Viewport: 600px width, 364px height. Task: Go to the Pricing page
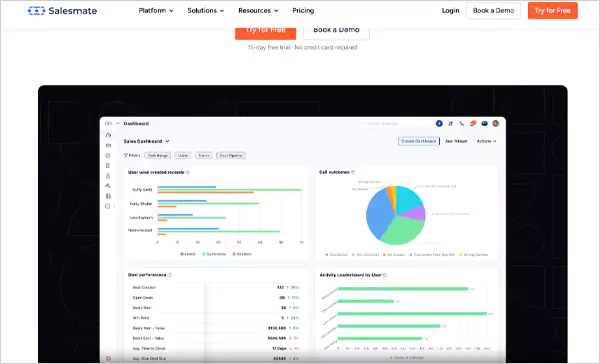(303, 11)
